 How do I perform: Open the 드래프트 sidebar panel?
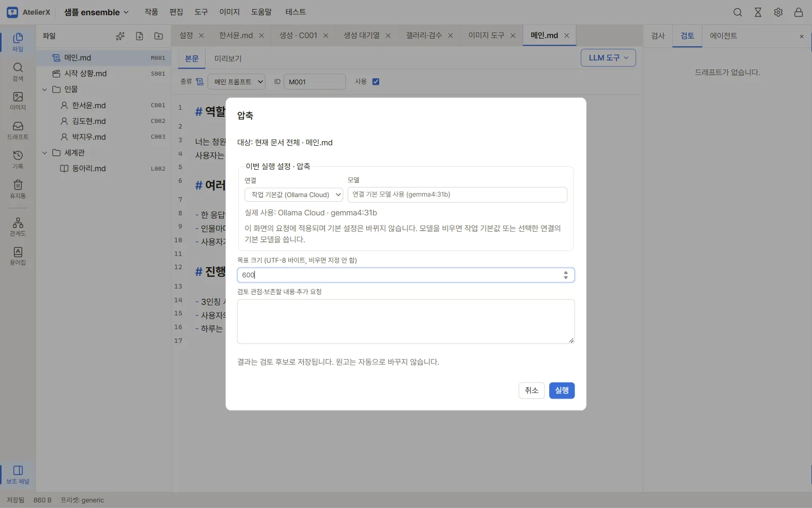[18, 130]
